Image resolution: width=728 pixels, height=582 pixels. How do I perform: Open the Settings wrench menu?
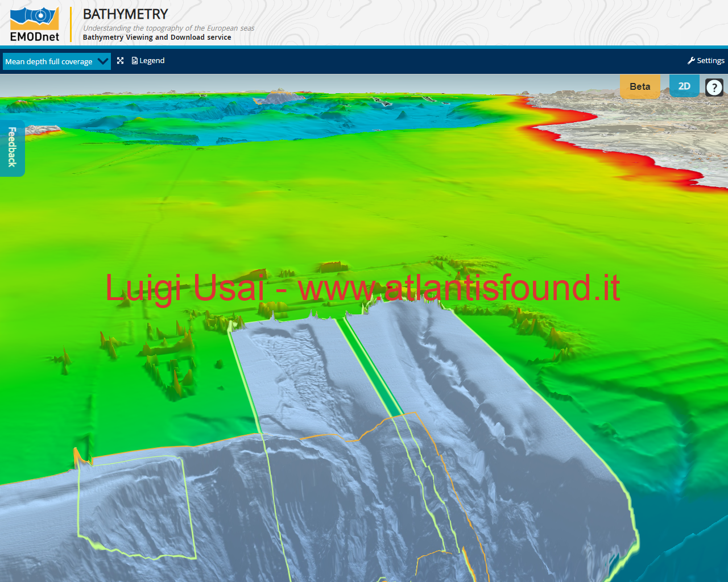706,60
